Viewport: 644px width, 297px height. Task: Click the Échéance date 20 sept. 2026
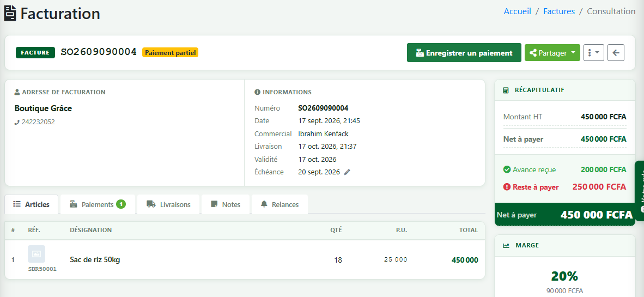tap(319, 172)
